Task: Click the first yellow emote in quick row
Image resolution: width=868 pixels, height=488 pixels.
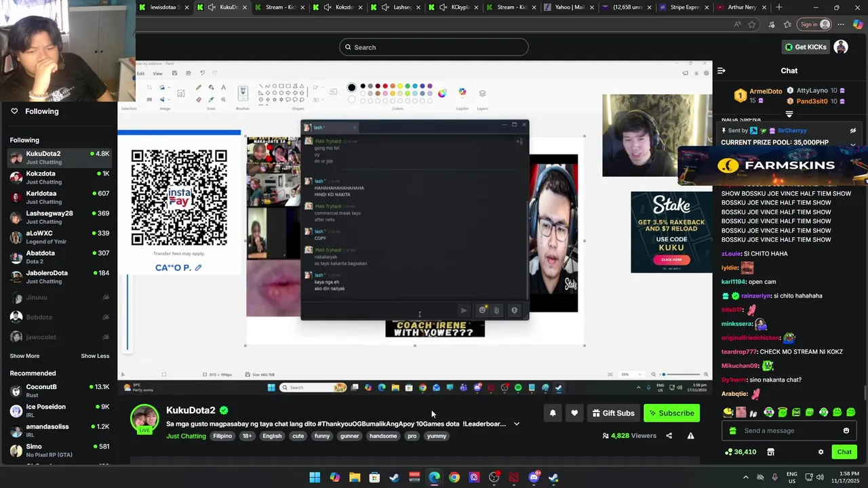Action: pyautogui.click(x=728, y=412)
